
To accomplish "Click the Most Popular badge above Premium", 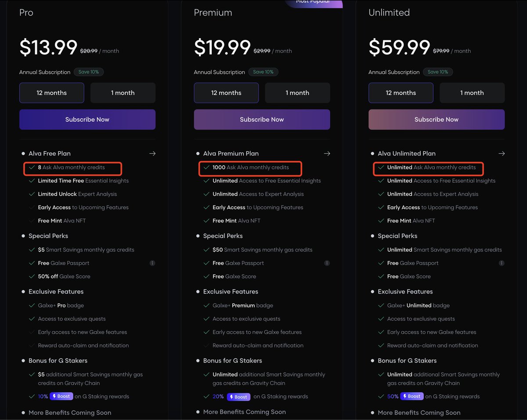I will click(x=314, y=3).
